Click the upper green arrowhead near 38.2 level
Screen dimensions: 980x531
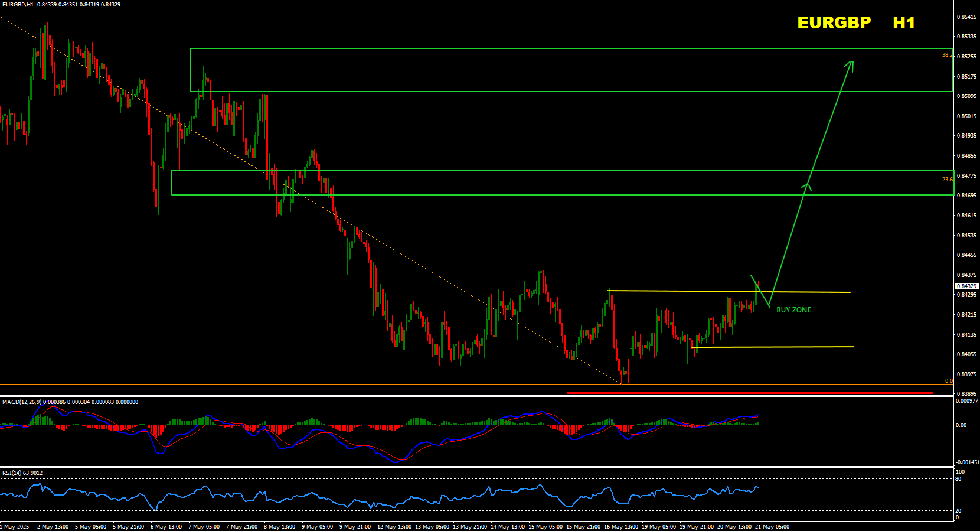pos(850,63)
